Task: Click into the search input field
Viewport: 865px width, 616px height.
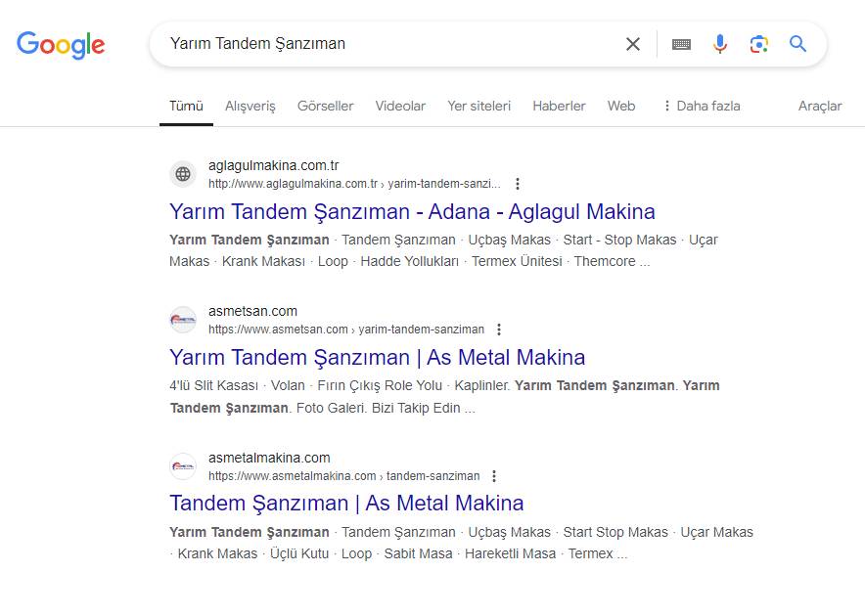Action: (391, 44)
